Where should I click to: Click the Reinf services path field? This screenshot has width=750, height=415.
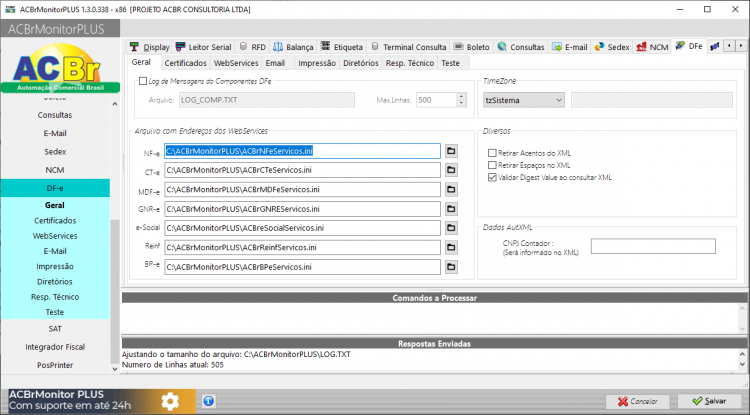pyautogui.click(x=302, y=247)
